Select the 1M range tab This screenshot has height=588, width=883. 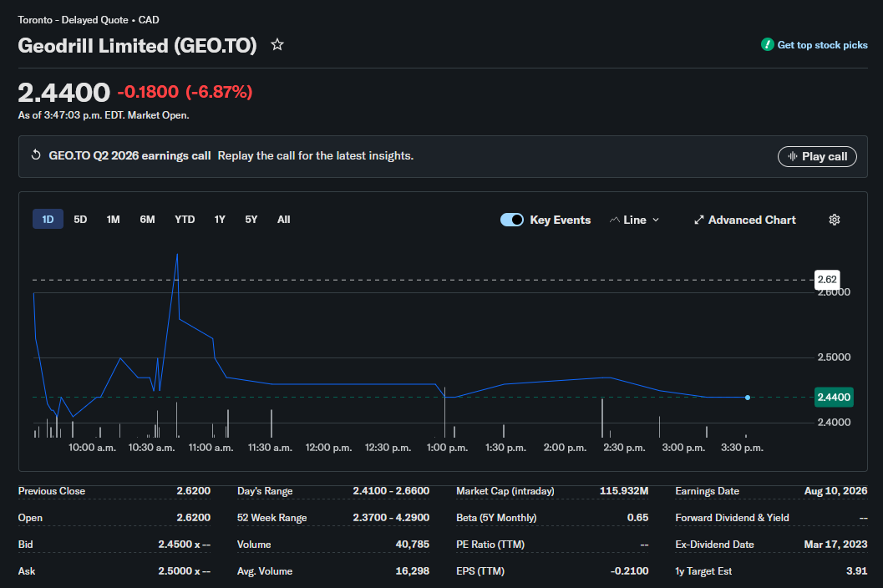(x=113, y=219)
